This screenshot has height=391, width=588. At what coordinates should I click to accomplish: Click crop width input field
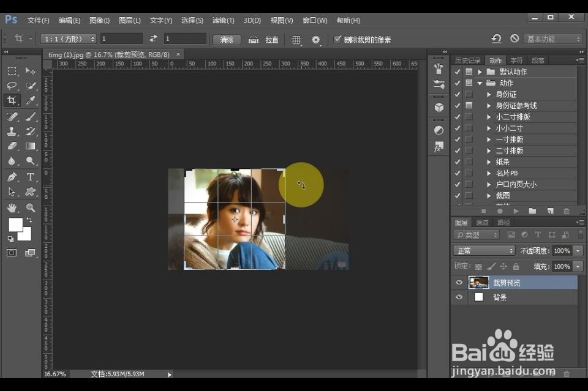pyautogui.click(x=121, y=39)
